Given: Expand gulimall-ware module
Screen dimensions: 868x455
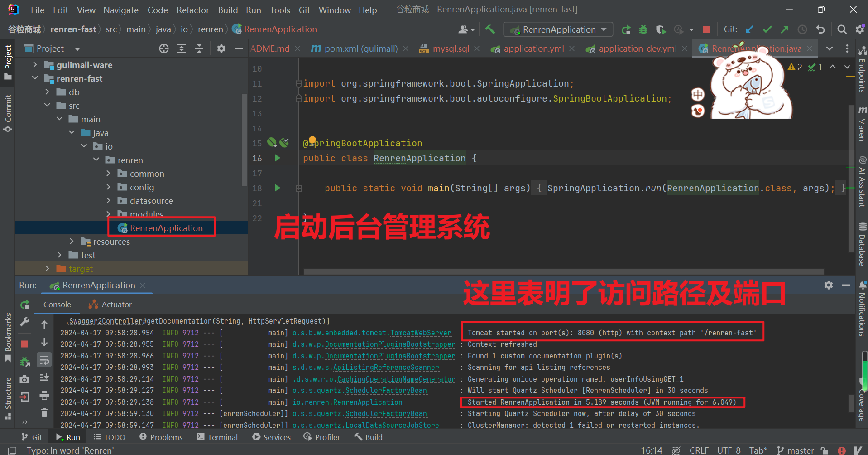Looking at the screenshot, I should [35, 65].
